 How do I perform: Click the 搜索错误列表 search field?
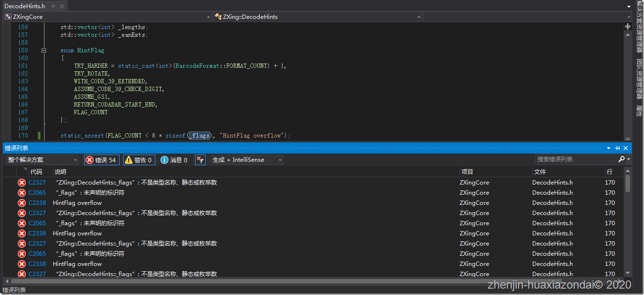(577, 159)
